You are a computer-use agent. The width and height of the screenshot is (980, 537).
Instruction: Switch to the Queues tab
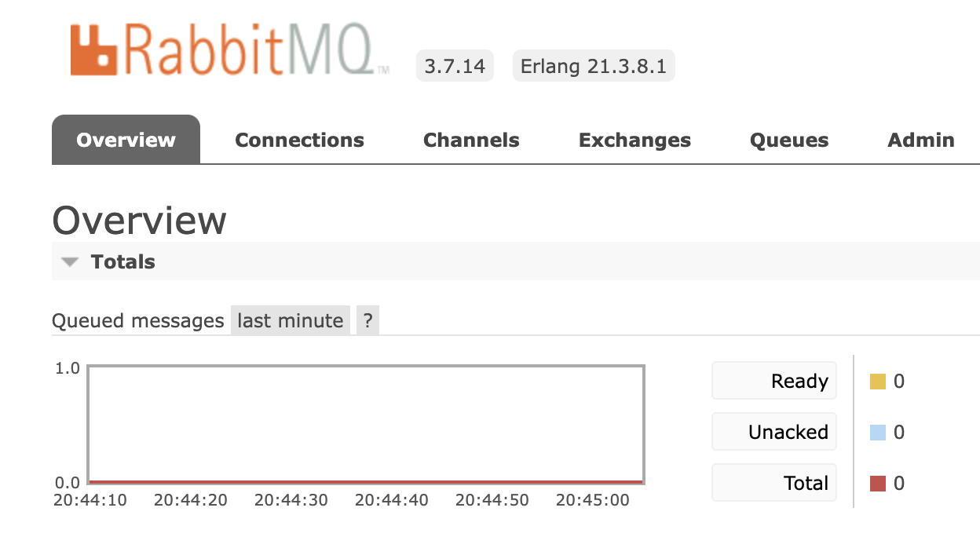(788, 140)
